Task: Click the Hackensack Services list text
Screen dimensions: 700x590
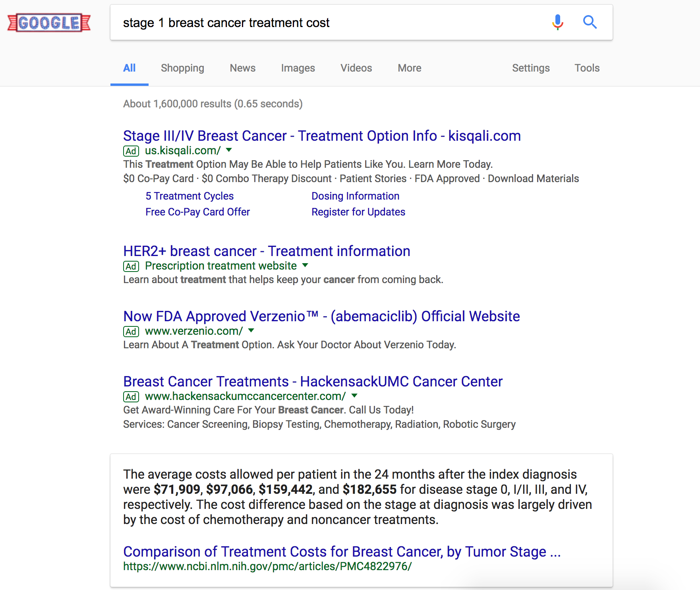Action: pos(319,424)
